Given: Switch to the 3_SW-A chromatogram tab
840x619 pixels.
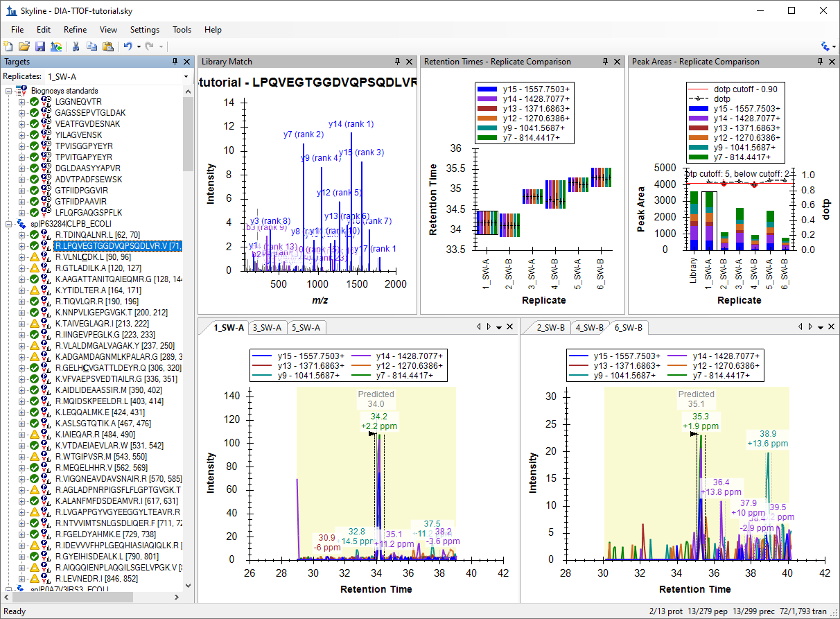Looking at the screenshot, I should 267,328.
